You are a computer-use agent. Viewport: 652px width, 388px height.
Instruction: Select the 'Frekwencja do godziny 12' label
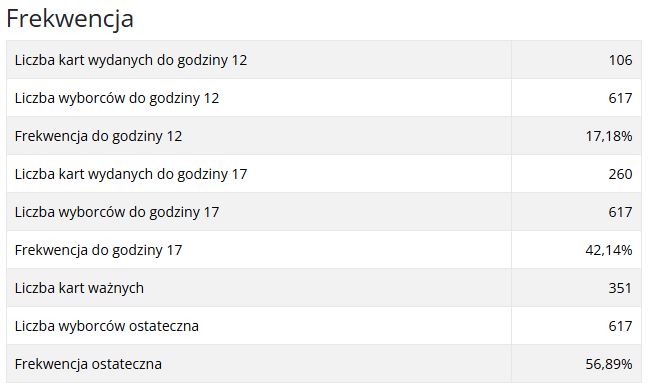tap(99, 136)
